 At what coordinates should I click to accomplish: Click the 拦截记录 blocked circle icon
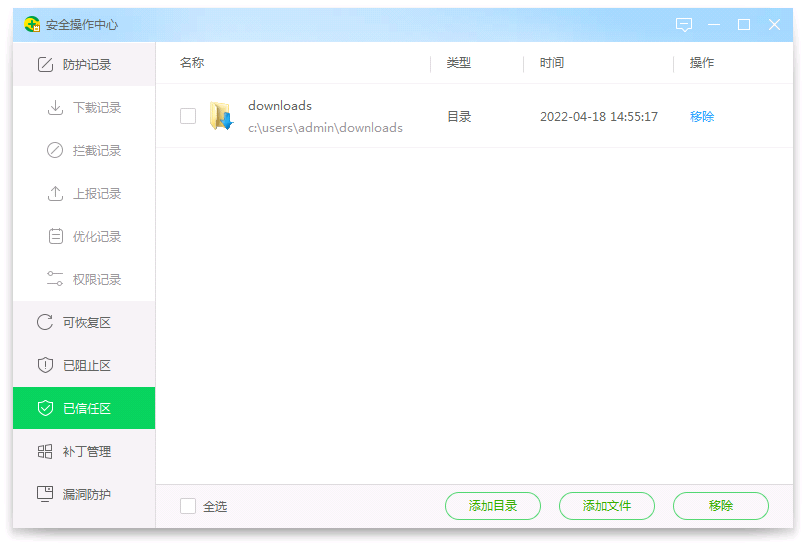[55, 150]
